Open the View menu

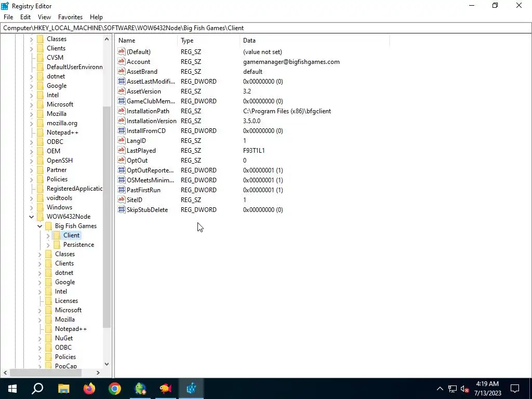click(x=44, y=17)
